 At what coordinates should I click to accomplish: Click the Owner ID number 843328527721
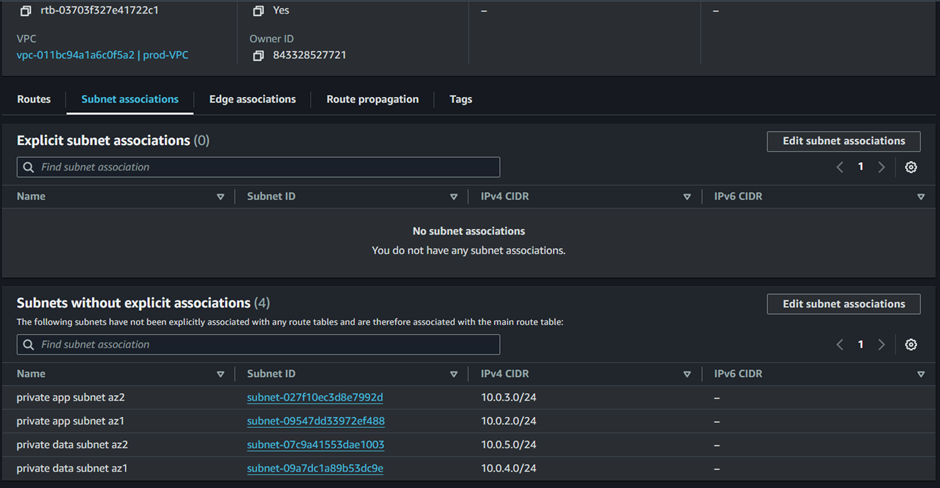309,55
